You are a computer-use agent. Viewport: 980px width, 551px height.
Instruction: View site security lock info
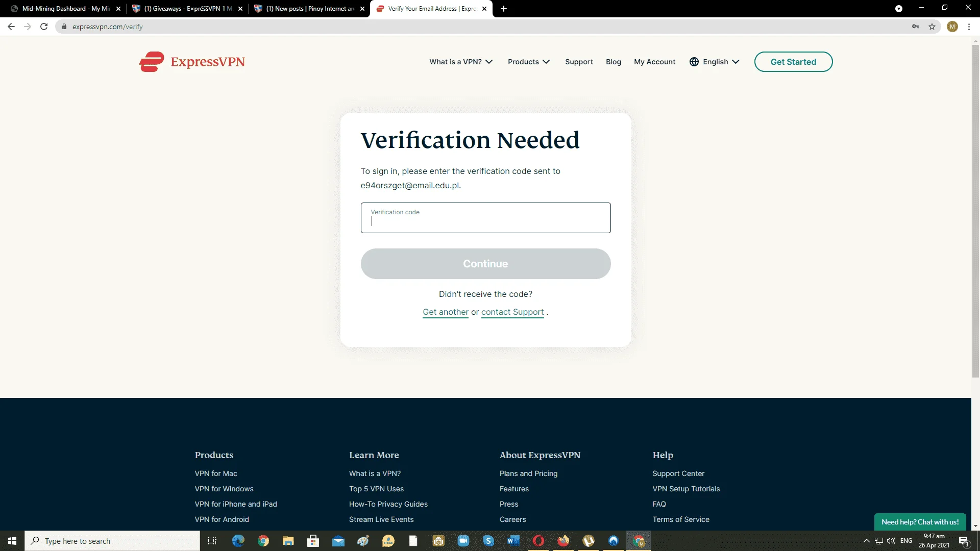pyautogui.click(x=64, y=27)
